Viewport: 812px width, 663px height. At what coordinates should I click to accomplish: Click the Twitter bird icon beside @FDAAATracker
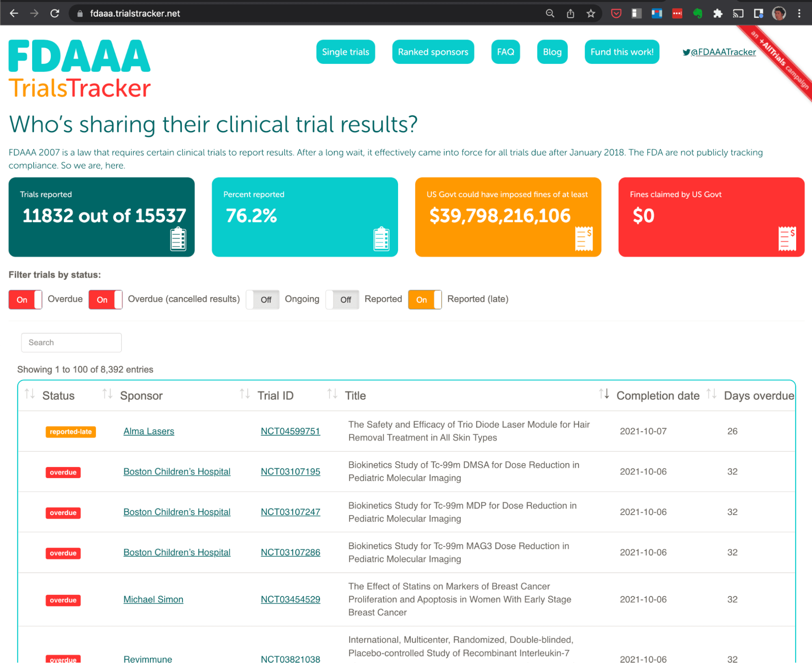coord(686,52)
